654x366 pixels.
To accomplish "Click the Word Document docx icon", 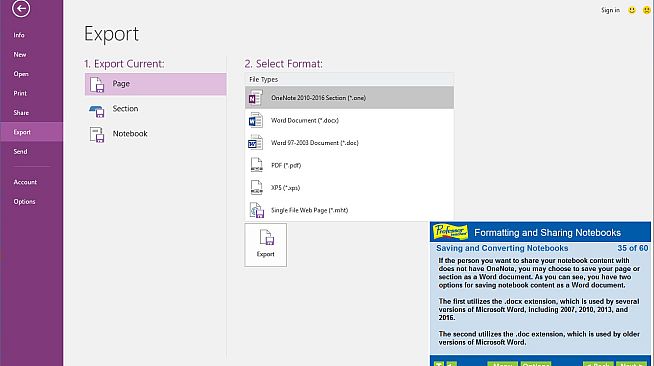I will click(255, 120).
